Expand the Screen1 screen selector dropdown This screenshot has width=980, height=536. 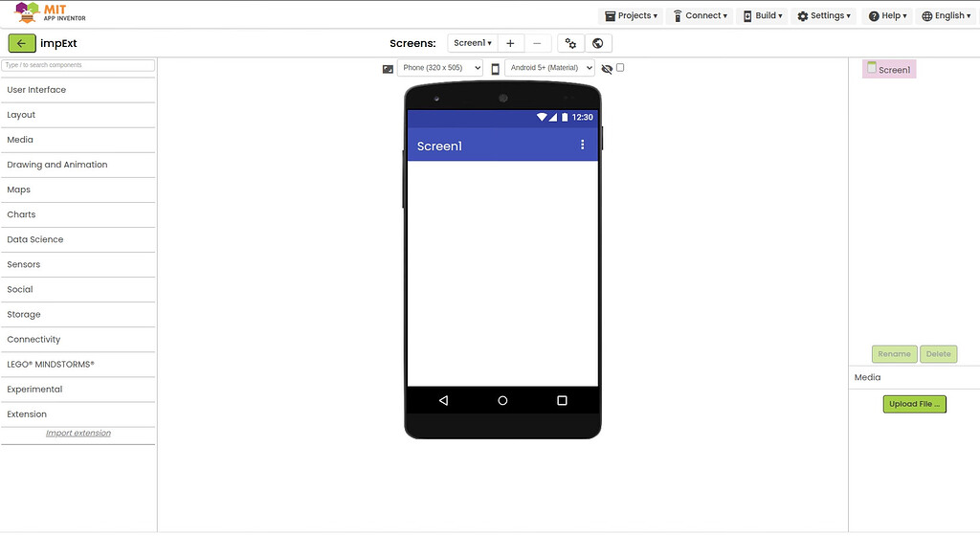(x=473, y=43)
